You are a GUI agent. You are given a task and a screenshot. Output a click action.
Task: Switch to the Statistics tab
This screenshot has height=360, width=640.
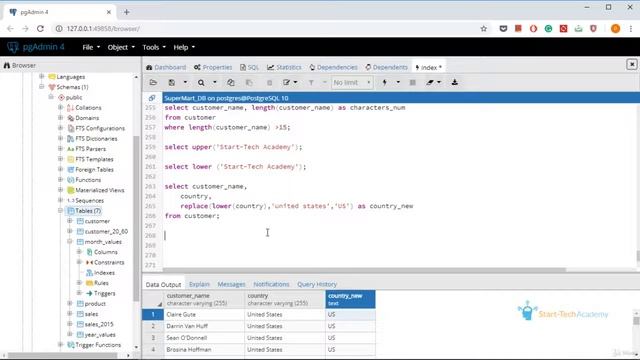284,67
